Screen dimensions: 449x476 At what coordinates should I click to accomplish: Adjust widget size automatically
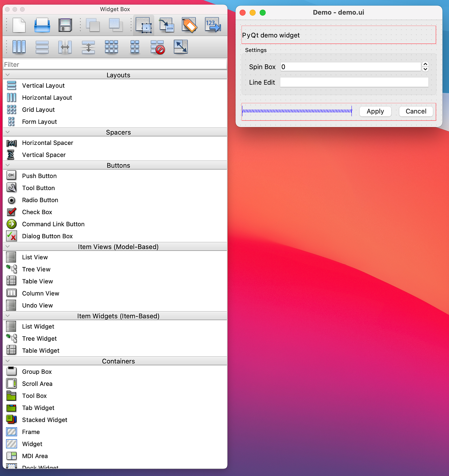180,47
